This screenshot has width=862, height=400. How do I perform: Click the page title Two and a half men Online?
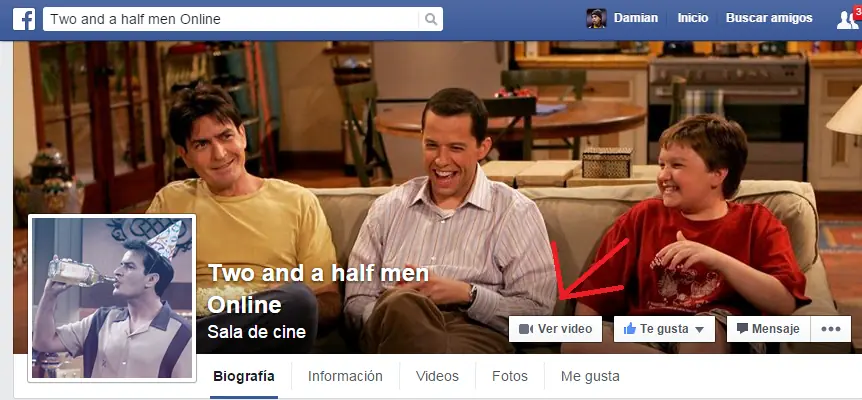318,288
